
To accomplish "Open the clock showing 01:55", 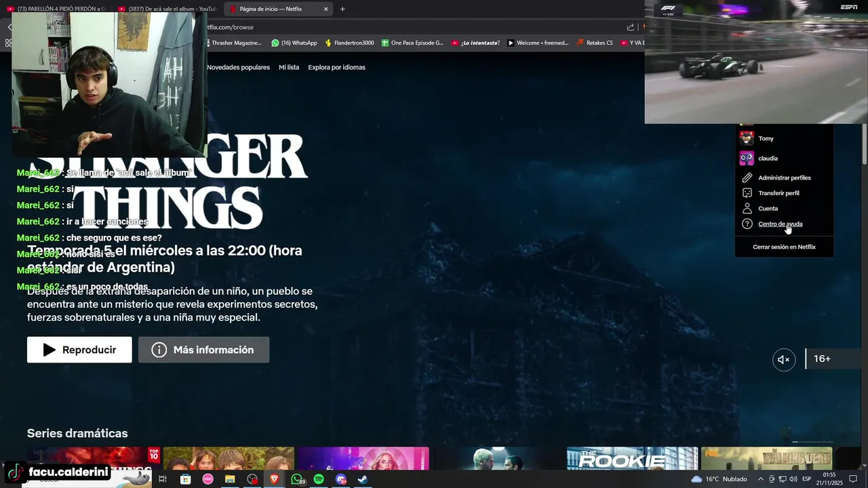I will click(x=829, y=479).
